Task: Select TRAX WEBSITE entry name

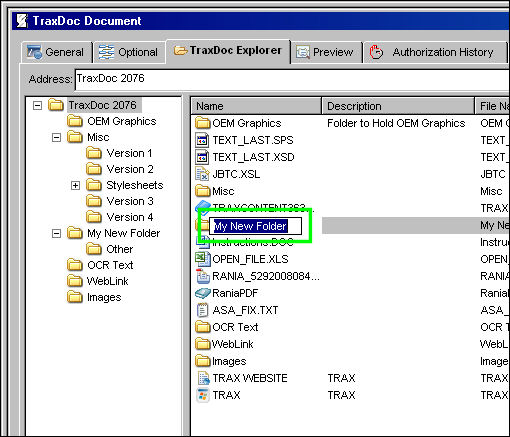Action: pyautogui.click(x=250, y=378)
